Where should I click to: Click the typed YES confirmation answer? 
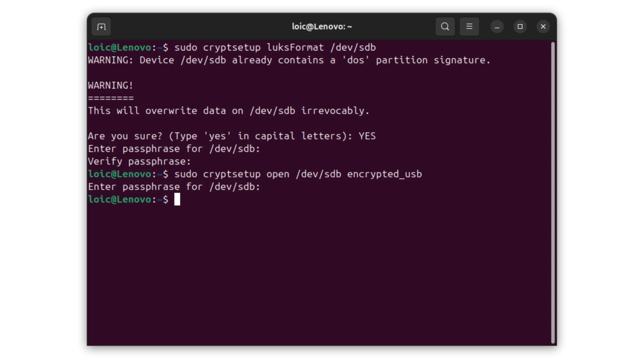tap(367, 136)
